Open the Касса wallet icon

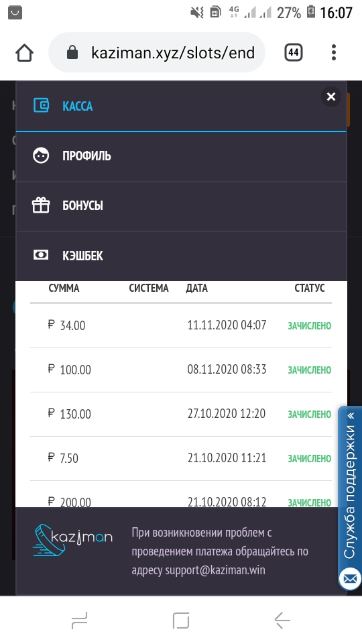(41, 105)
